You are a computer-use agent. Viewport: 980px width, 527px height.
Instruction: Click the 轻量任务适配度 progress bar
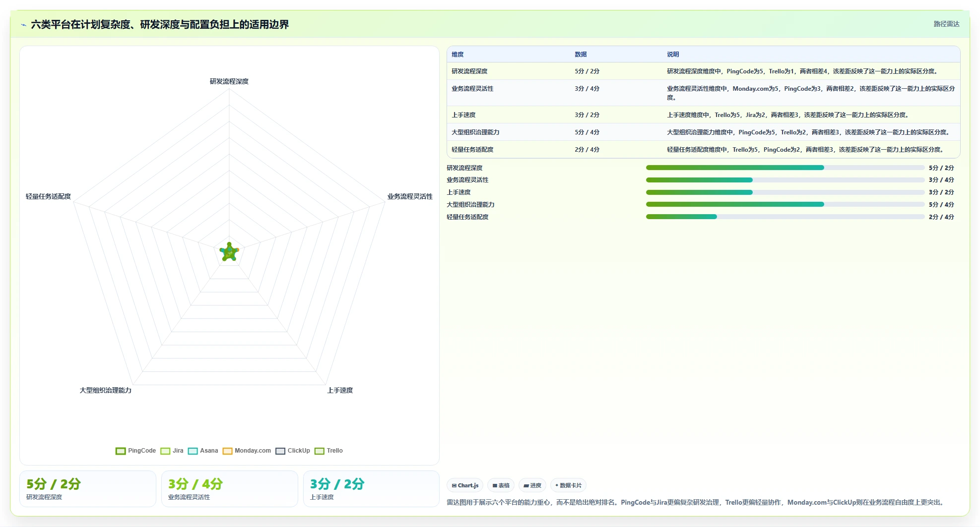point(785,217)
